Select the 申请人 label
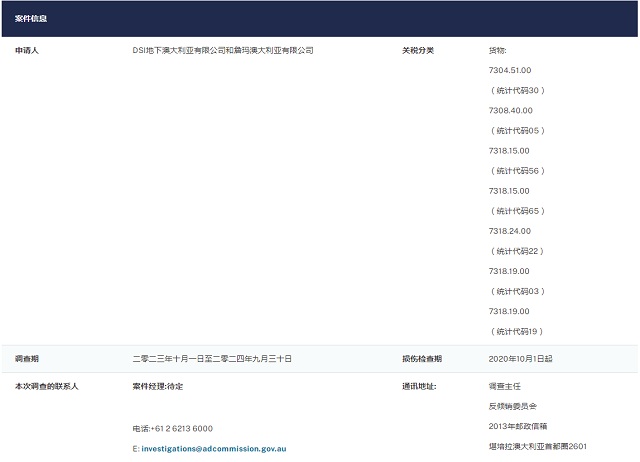This screenshot has height=462, width=640. coord(27,50)
